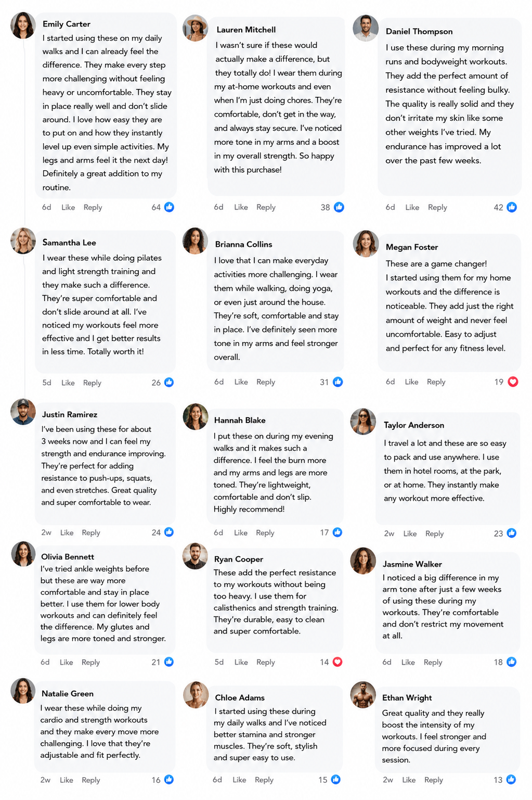This screenshot has height=800, width=532.
Task: Click the thumbs-up icon on Ethan Wright's comment
Action: point(511,780)
